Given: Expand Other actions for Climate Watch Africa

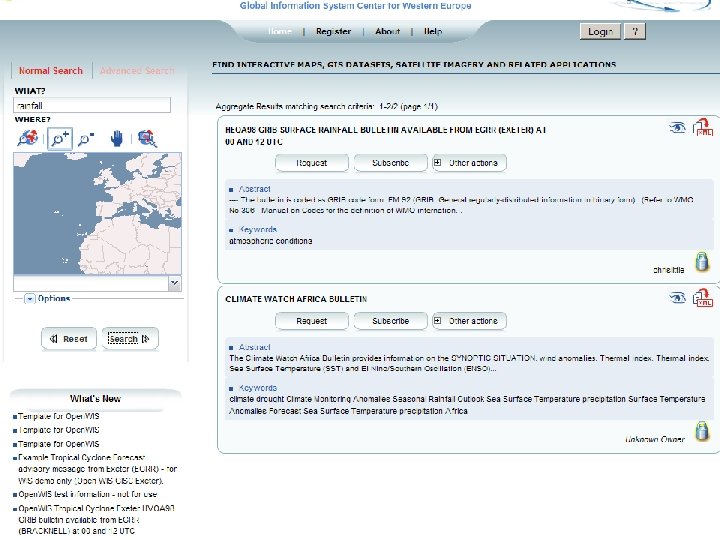Looking at the screenshot, I should coord(469,321).
